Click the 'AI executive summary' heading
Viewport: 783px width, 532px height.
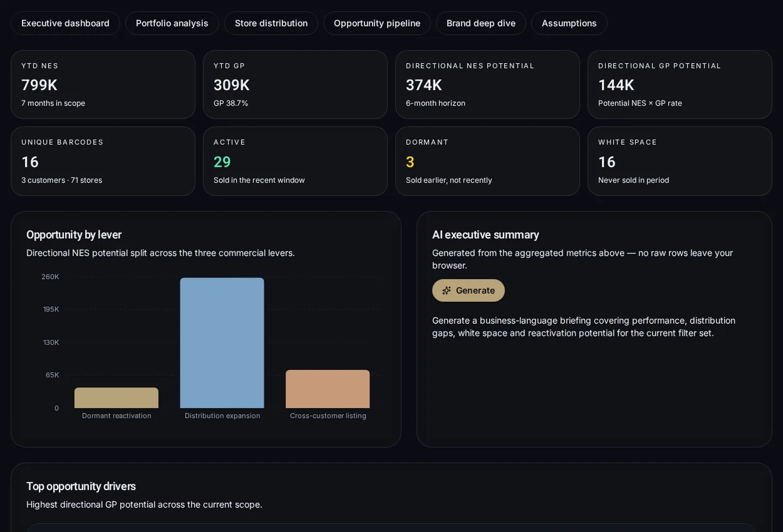pyautogui.click(x=485, y=235)
